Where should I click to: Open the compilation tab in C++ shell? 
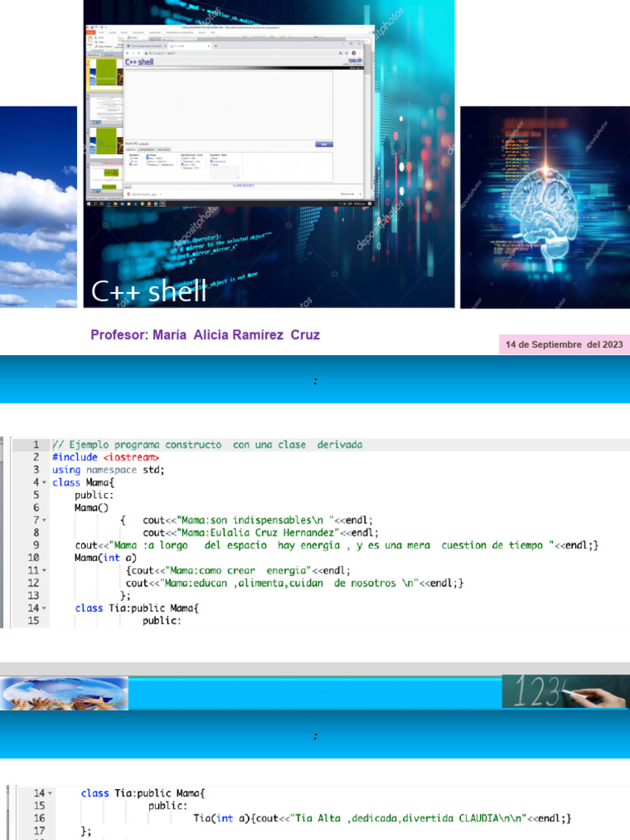click(147, 149)
